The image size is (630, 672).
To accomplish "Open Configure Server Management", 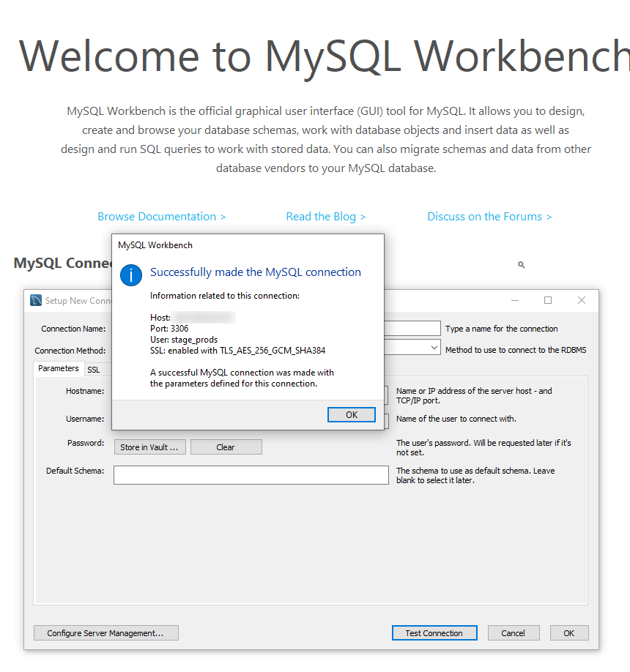I will tap(106, 633).
